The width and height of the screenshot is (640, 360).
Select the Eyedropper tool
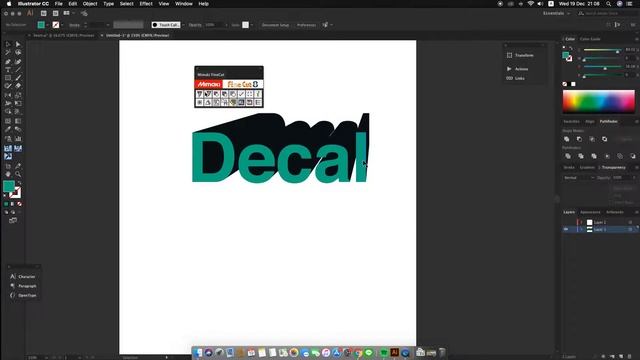coord(8,129)
